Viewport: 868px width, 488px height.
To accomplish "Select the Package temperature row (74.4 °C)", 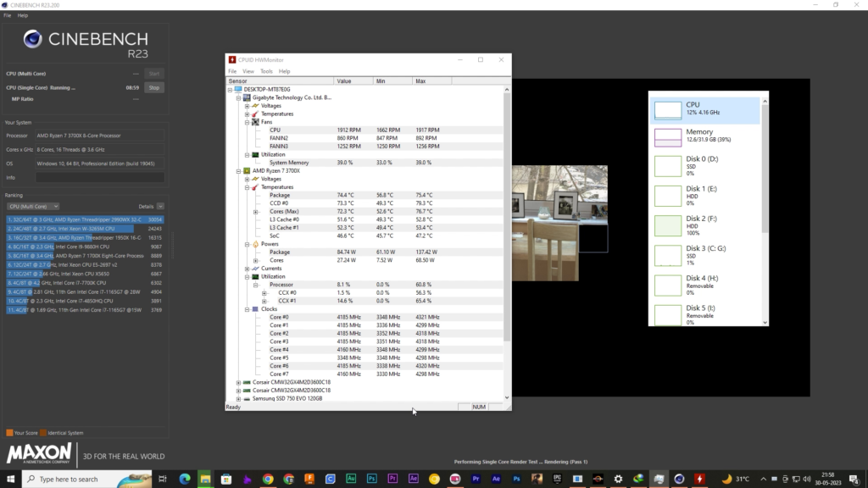I will (x=365, y=196).
